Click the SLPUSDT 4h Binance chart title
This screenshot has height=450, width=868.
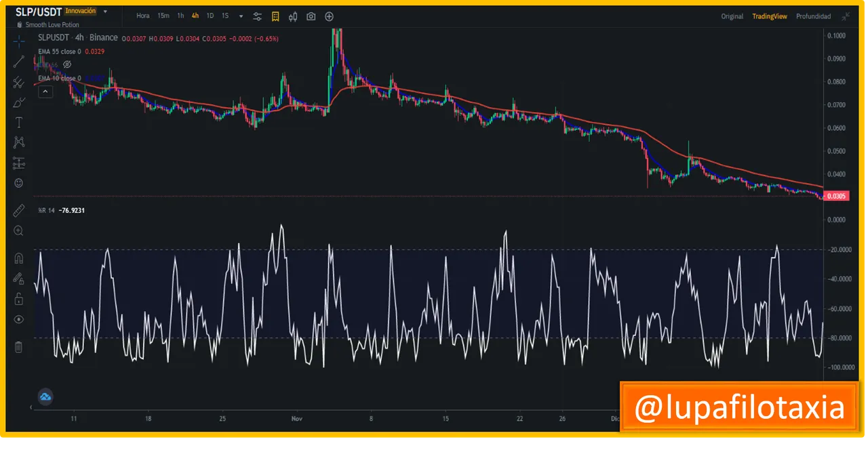[78, 38]
